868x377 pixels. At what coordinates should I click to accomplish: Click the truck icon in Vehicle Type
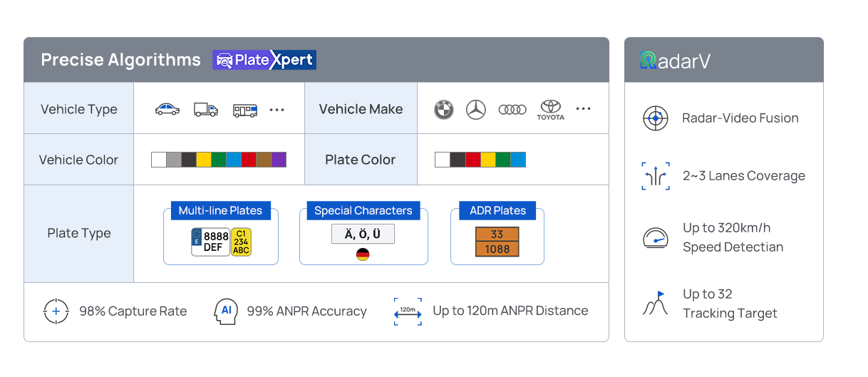coord(206,110)
